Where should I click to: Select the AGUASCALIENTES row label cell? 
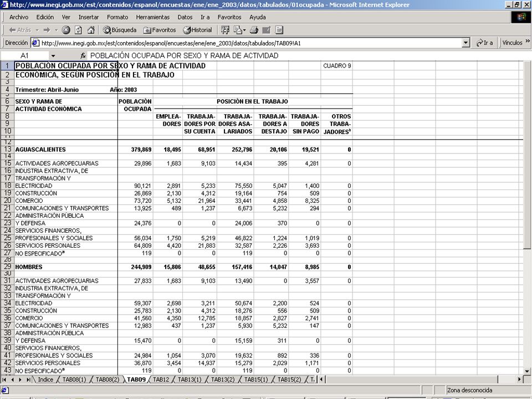coord(66,150)
